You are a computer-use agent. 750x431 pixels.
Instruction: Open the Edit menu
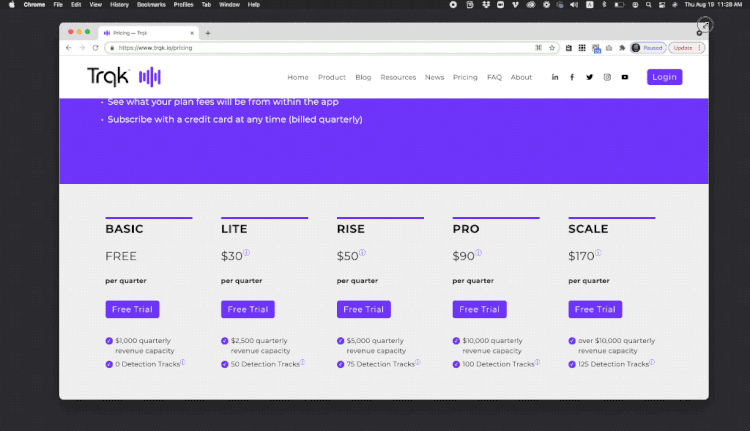(76, 5)
